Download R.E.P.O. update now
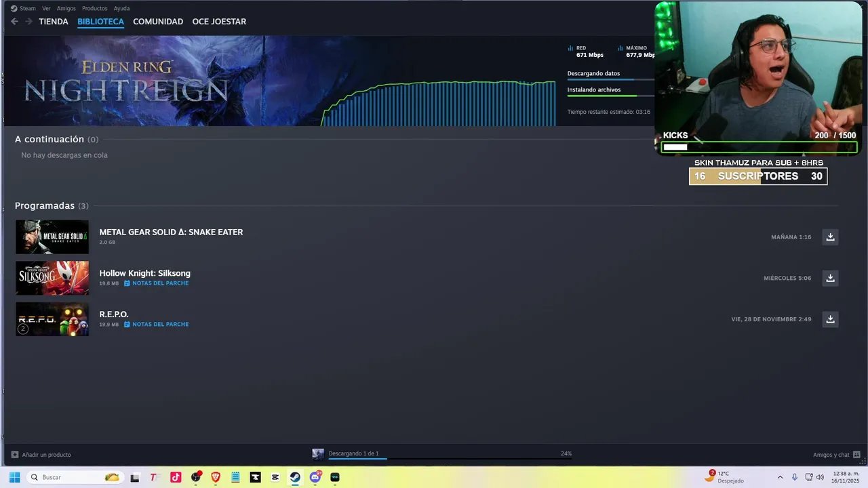Image resolution: width=868 pixels, height=488 pixels. [x=830, y=319]
